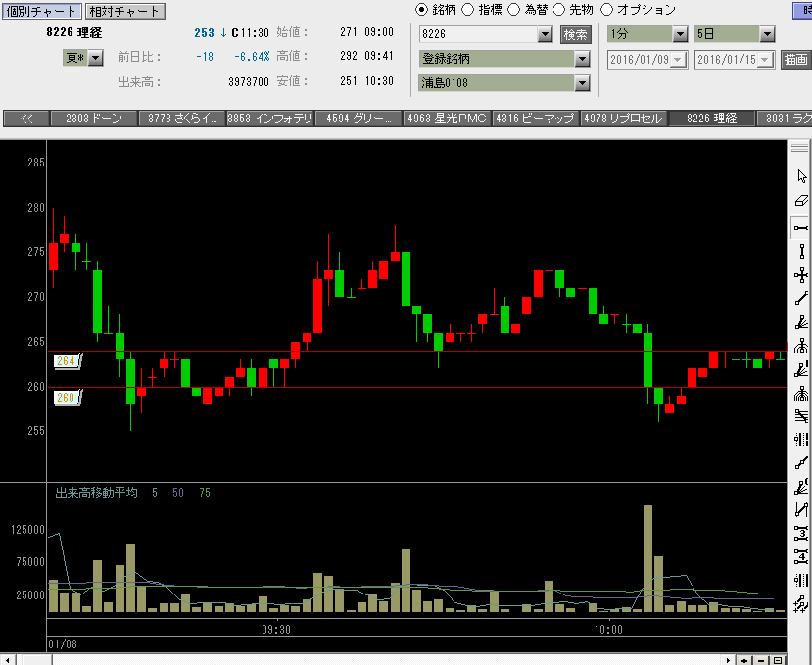Switch to the 相対チャート tab

tap(124, 11)
